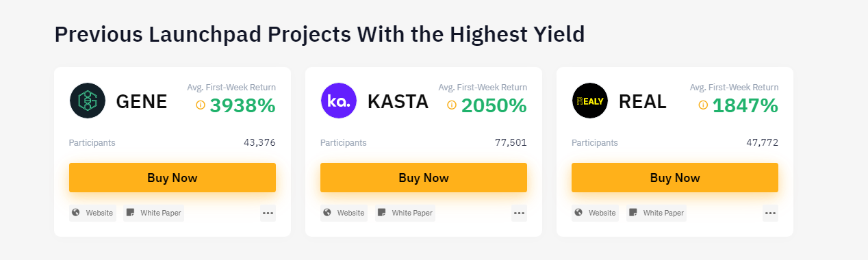
Task: Open the REAL White Paper link
Action: coord(656,213)
